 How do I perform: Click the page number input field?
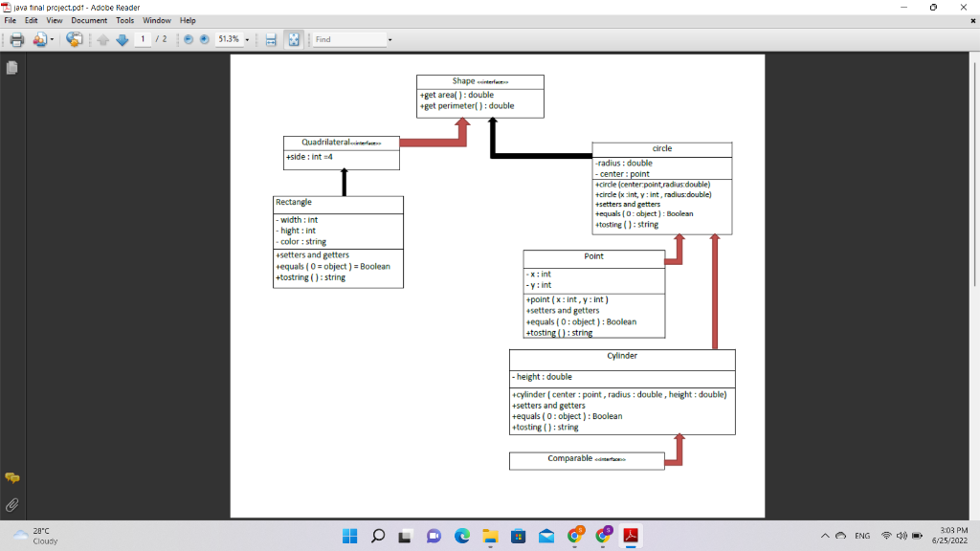click(x=144, y=39)
